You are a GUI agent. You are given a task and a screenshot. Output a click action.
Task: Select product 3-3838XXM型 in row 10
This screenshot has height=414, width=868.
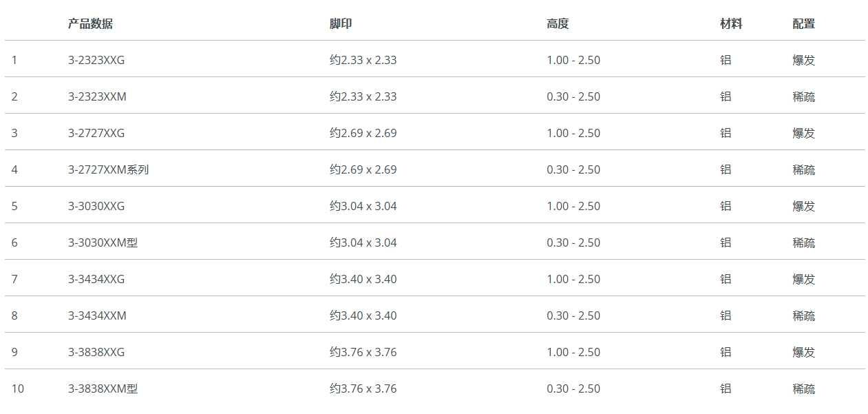(x=103, y=389)
